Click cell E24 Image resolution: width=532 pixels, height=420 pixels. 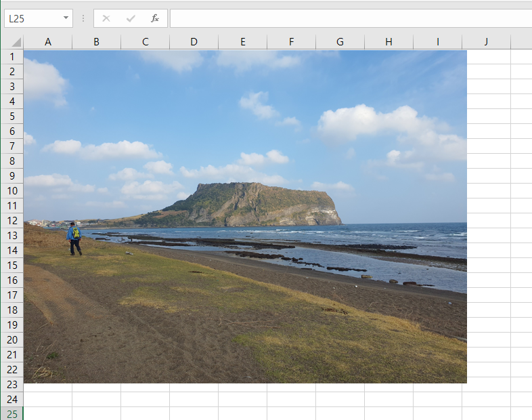pyautogui.click(x=242, y=399)
